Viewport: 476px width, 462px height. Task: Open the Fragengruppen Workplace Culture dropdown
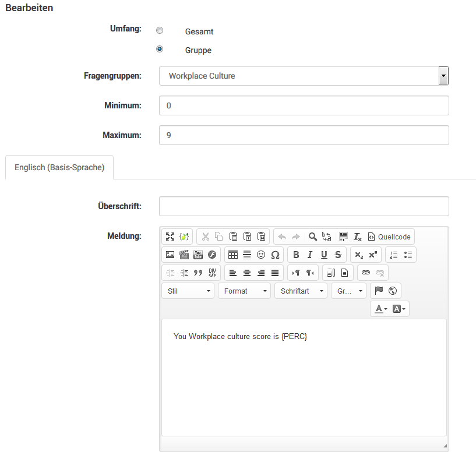[304, 76]
